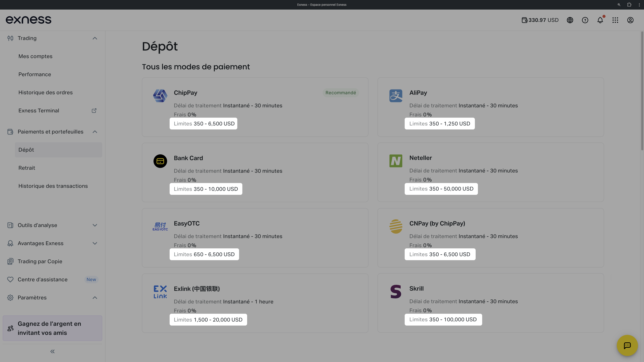Click the Neteller logo
Screen dimensions: 644x362
(396, 161)
